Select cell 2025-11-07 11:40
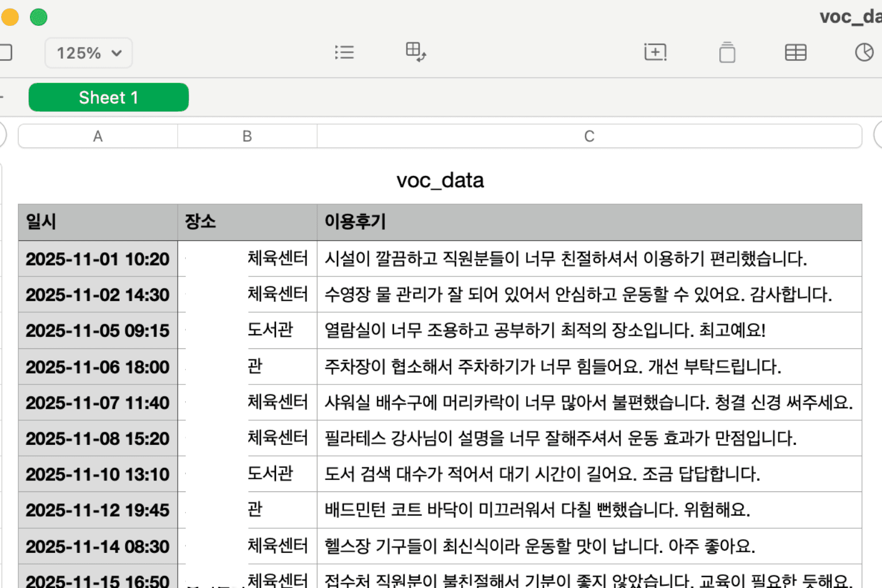 tap(98, 402)
